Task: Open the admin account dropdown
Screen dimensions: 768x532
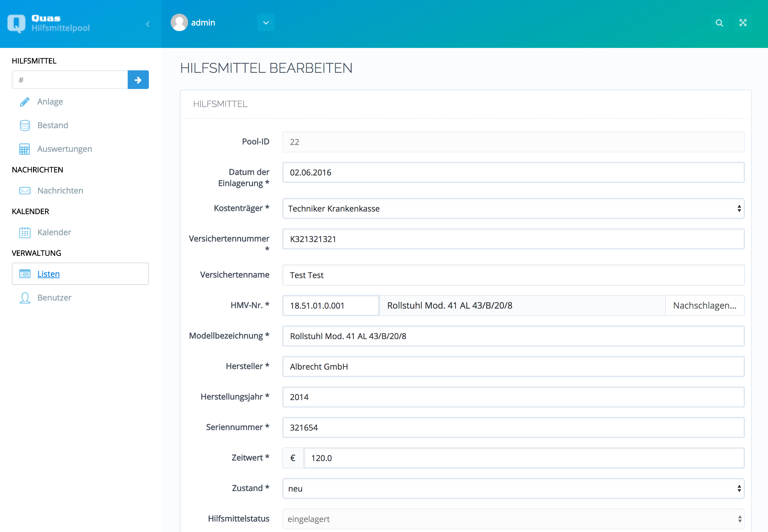Action: click(x=266, y=22)
